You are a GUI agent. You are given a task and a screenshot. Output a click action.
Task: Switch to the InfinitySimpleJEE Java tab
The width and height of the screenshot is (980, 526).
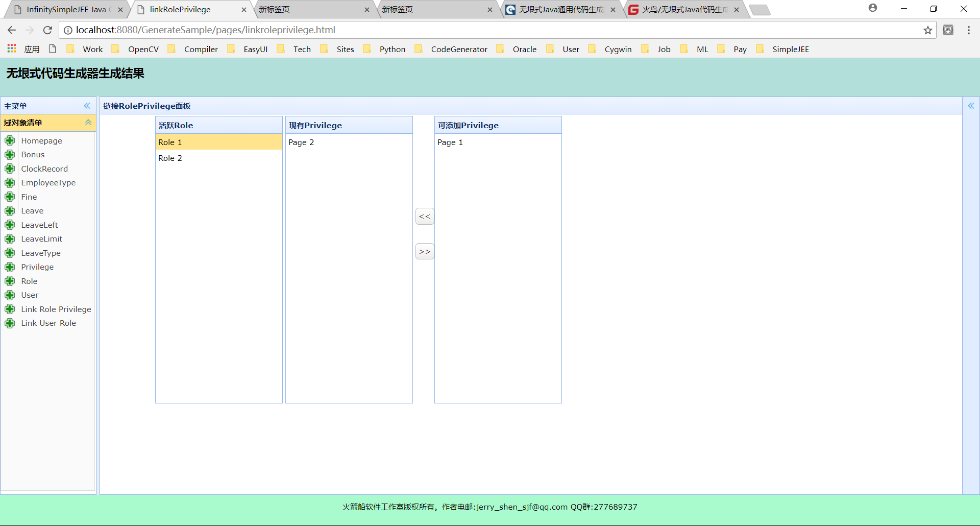click(66, 10)
